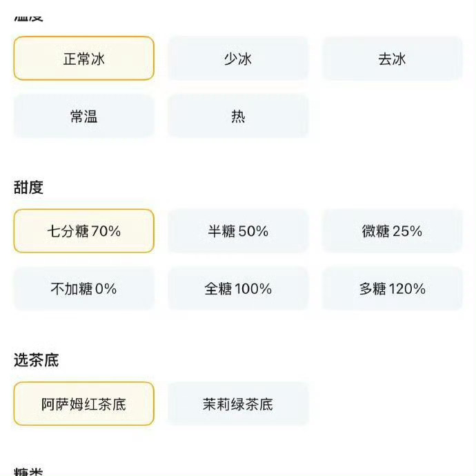The image size is (476, 476).
Task: Click the 甜度 section heading
Action: pos(28,187)
